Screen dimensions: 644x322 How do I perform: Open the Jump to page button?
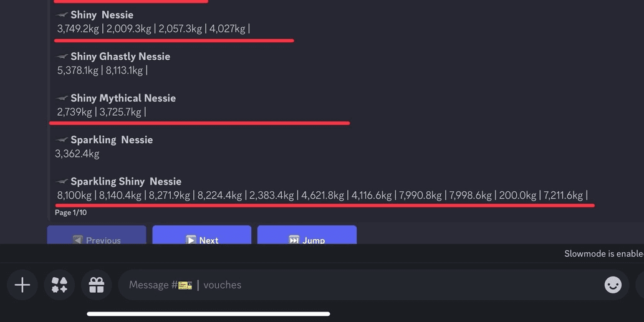[307, 235]
